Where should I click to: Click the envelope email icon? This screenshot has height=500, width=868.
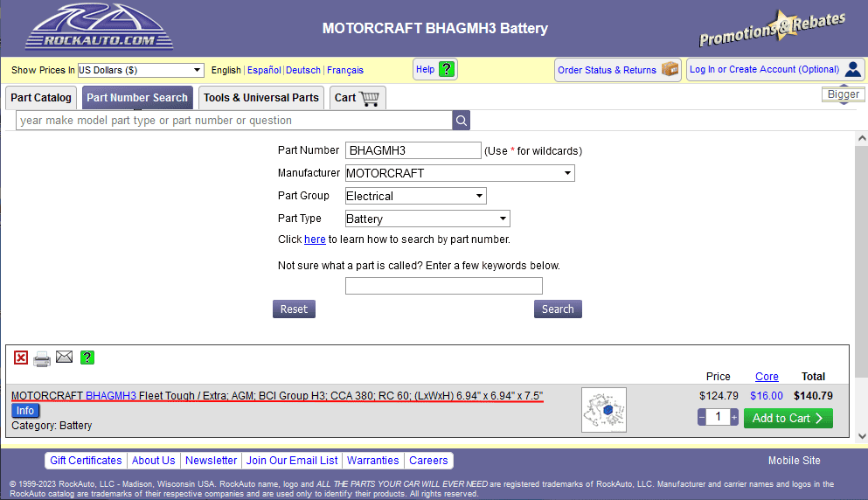(64, 357)
